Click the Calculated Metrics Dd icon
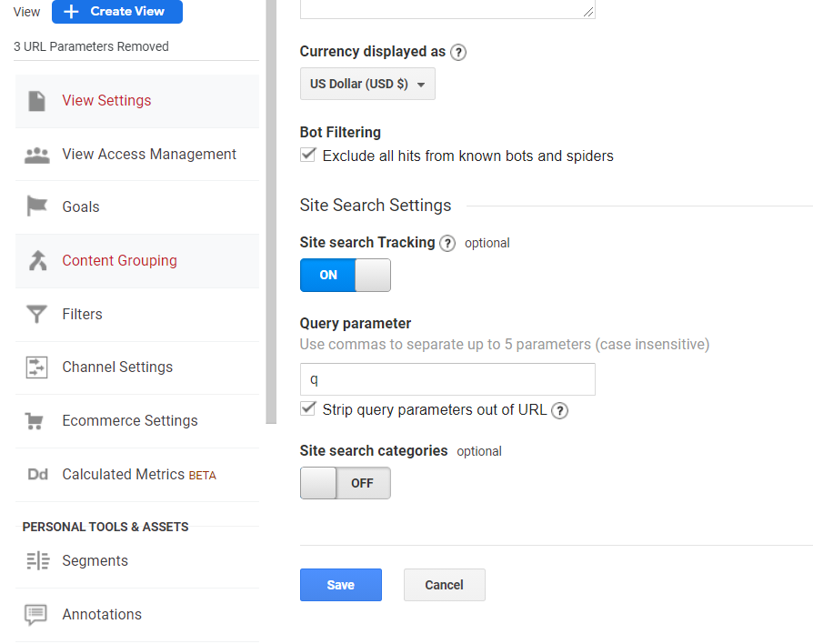813x644 pixels. click(37, 475)
